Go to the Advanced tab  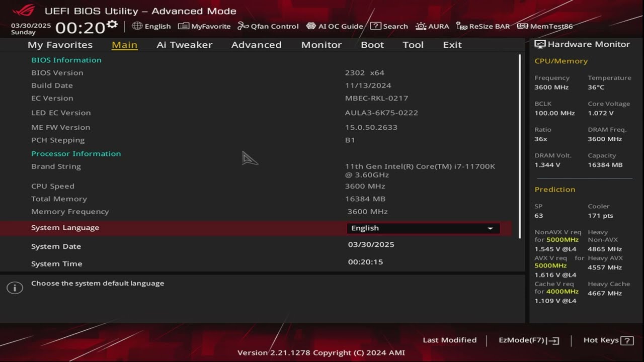pos(256,45)
